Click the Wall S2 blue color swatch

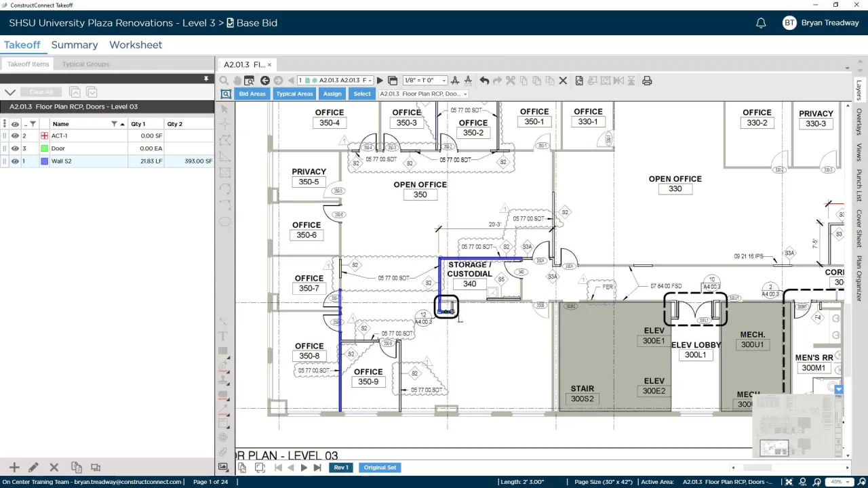tap(45, 161)
